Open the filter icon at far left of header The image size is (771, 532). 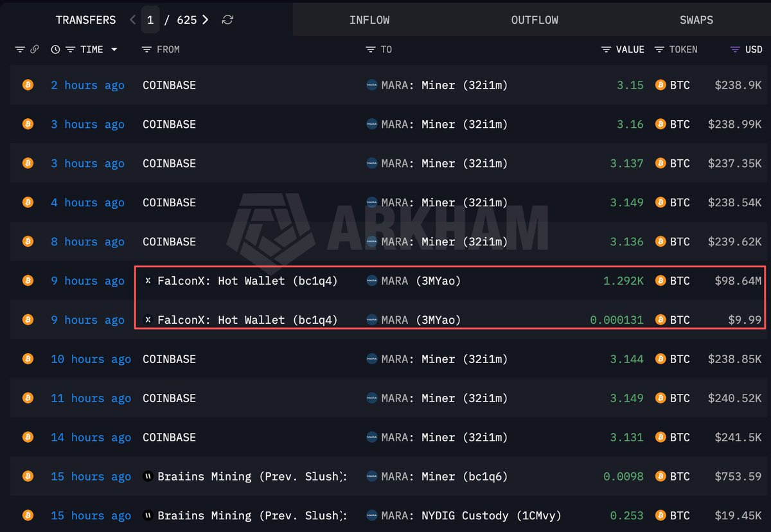20,49
